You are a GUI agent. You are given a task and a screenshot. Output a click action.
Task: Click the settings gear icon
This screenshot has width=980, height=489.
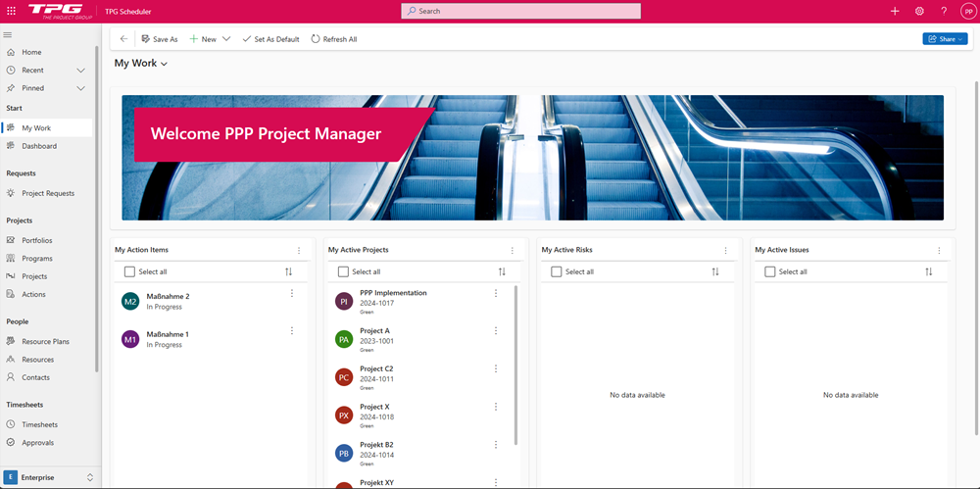click(x=919, y=11)
